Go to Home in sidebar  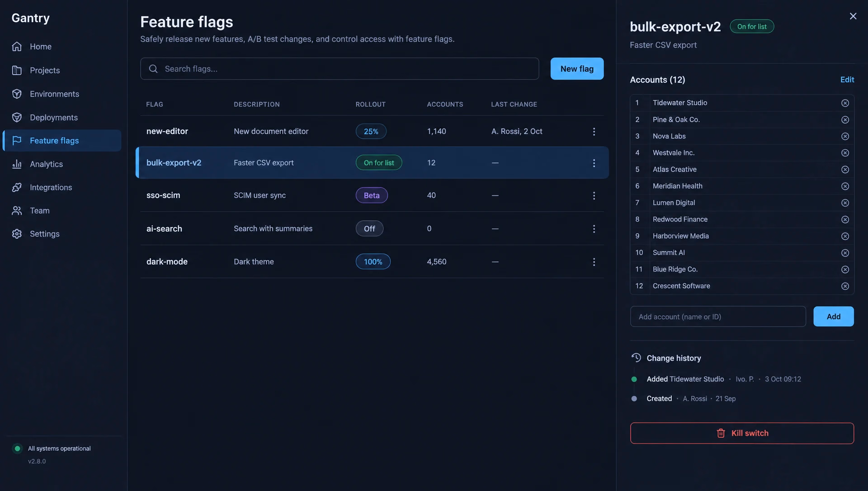coord(62,47)
